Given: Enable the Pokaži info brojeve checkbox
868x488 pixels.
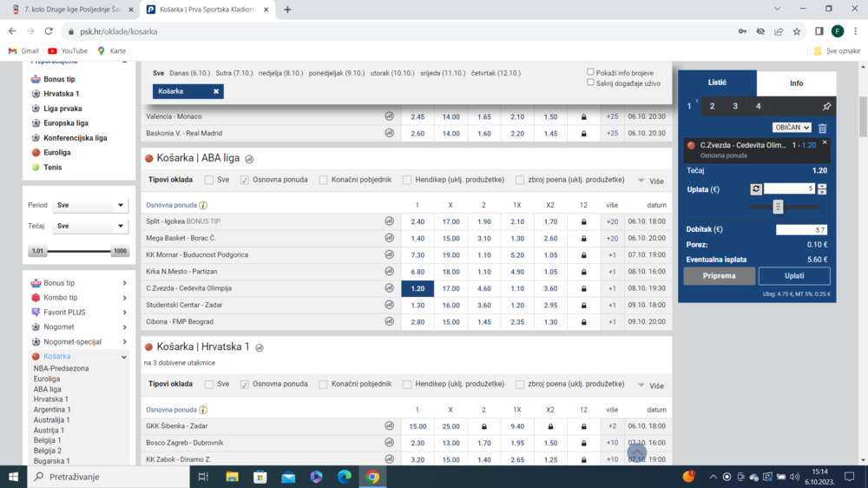Looking at the screenshot, I should (x=591, y=73).
